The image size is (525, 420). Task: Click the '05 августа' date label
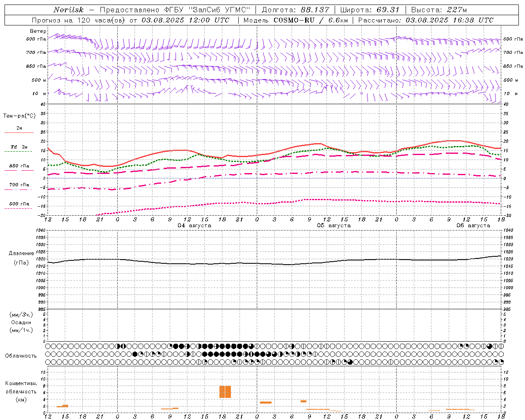point(334,226)
